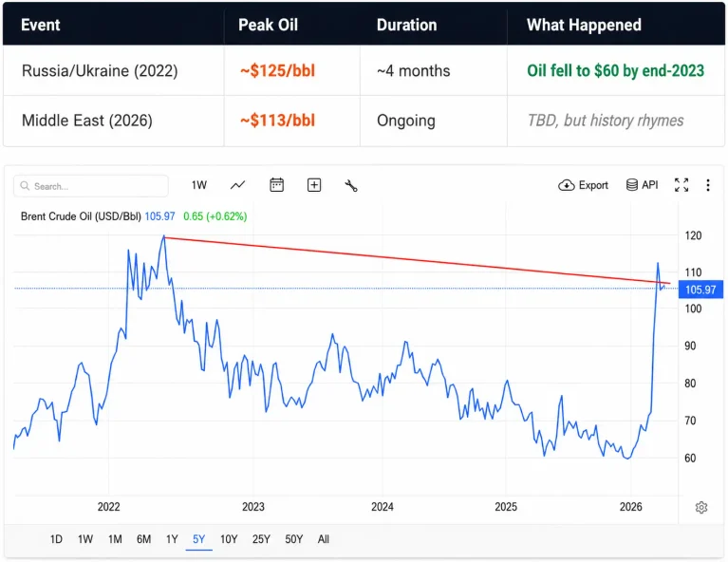Open the calendar date range picker
Screen dimensions: 728x562
click(x=277, y=185)
